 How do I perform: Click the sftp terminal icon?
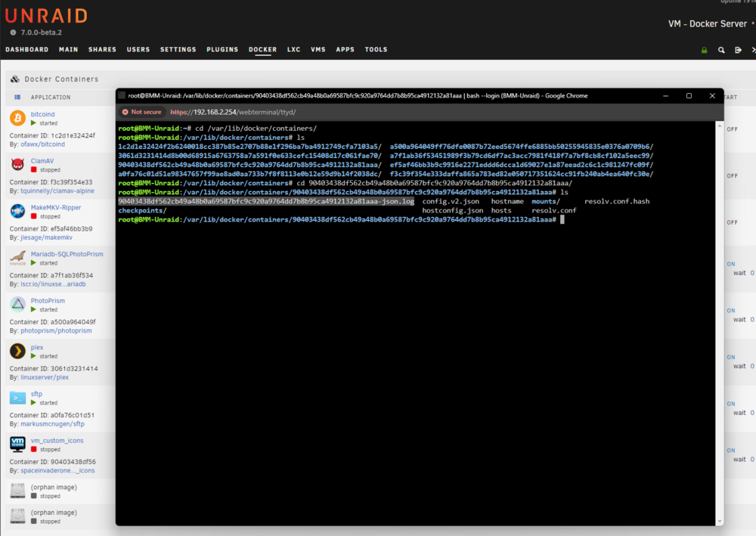(x=18, y=398)
